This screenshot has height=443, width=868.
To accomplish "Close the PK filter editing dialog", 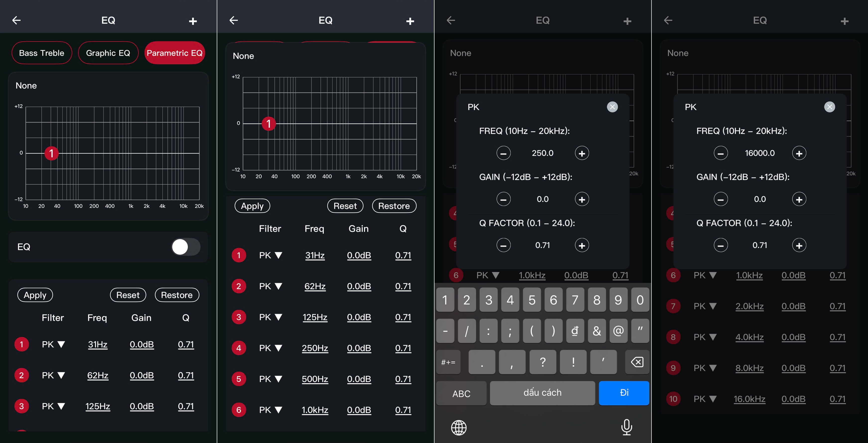I will pyautogui.click(x=612, y=107).
